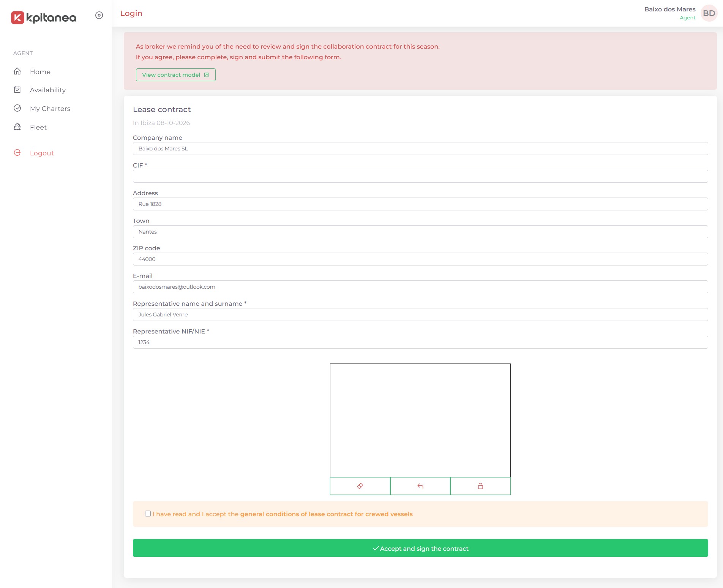Focus the Town field showing Nantes

(420, 232)
